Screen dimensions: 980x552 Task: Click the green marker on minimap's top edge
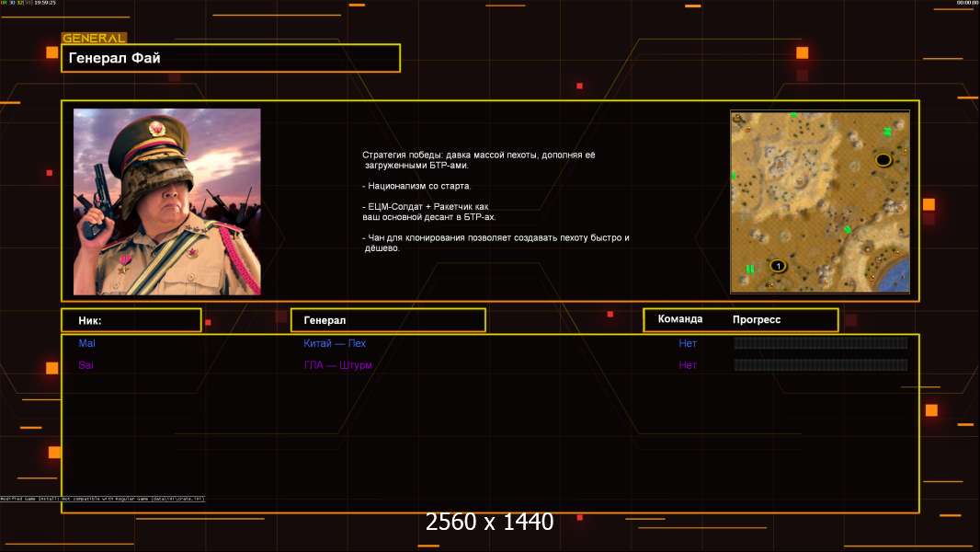coord(792,116)
